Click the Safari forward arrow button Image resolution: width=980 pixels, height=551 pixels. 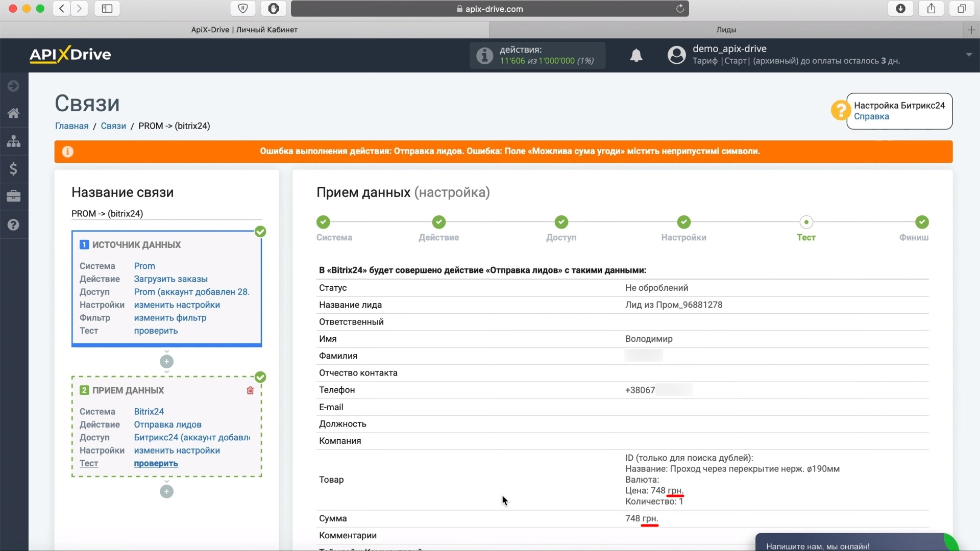coord(79,9)
